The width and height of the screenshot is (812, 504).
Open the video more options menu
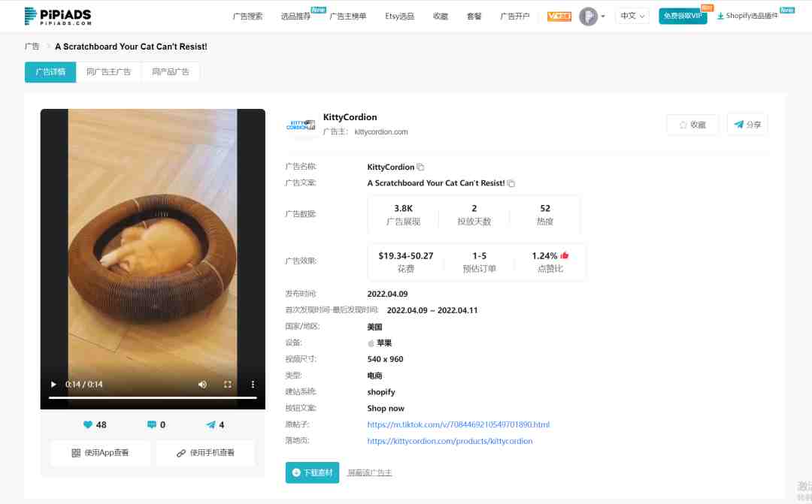click(x=253, y=385)
